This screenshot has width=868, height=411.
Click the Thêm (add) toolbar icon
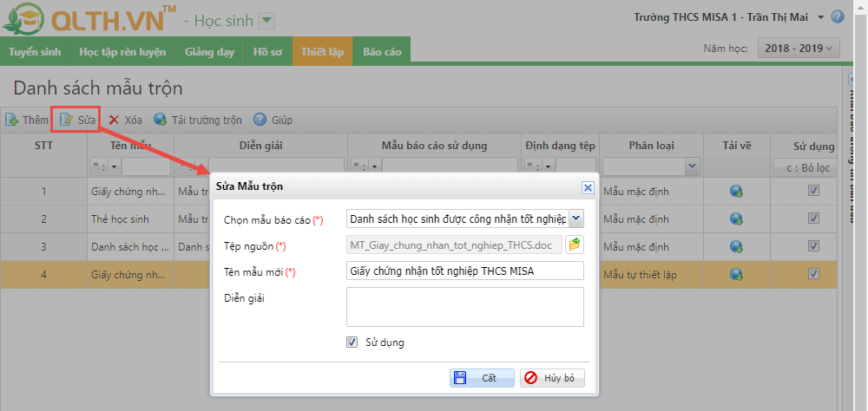12,120
